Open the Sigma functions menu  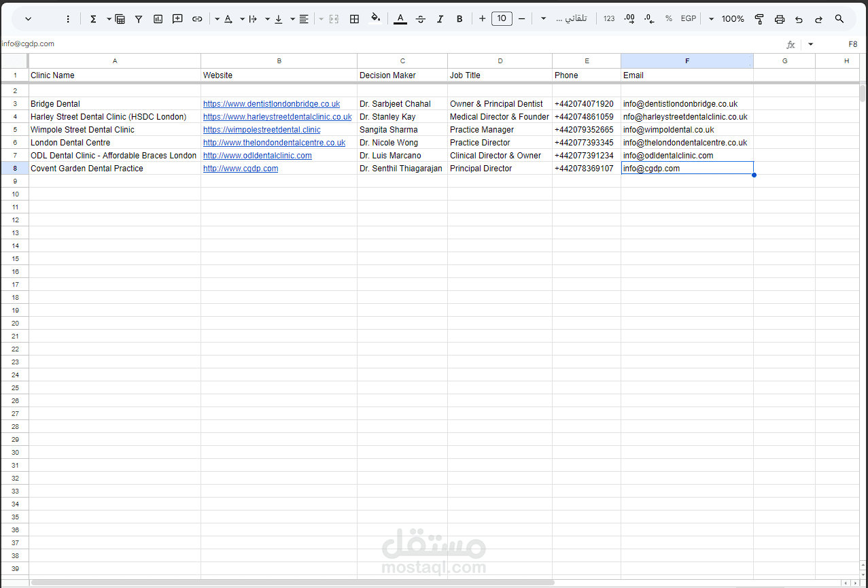pyautogui.click(x=93, y=19)
